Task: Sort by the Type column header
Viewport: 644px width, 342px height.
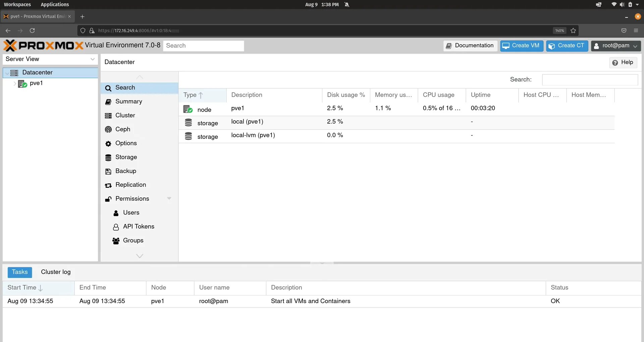Action: pos(203,95)
